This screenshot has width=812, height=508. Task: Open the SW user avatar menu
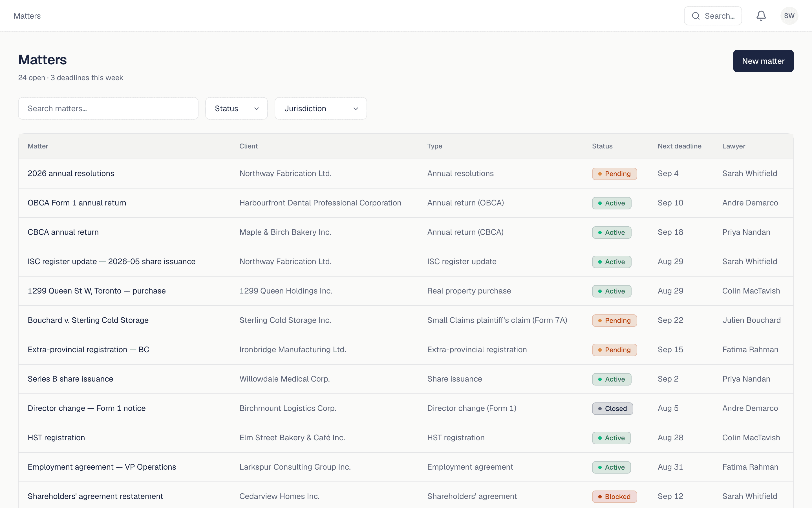(x=789, y=16)
